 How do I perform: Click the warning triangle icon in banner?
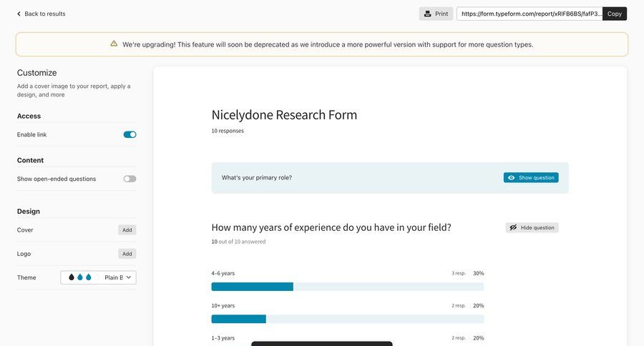pyautogui.click(x=114, y=44)
